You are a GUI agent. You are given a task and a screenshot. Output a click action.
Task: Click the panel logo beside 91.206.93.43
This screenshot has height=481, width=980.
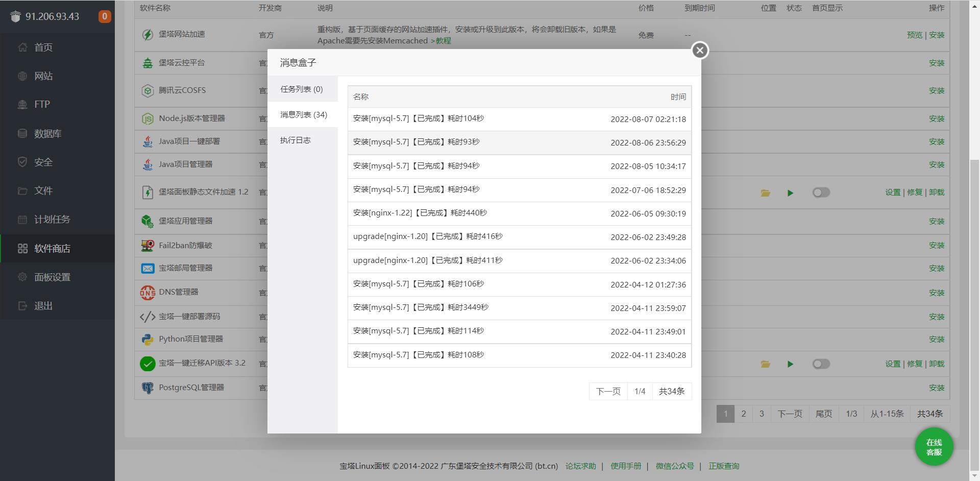point(15,16)
